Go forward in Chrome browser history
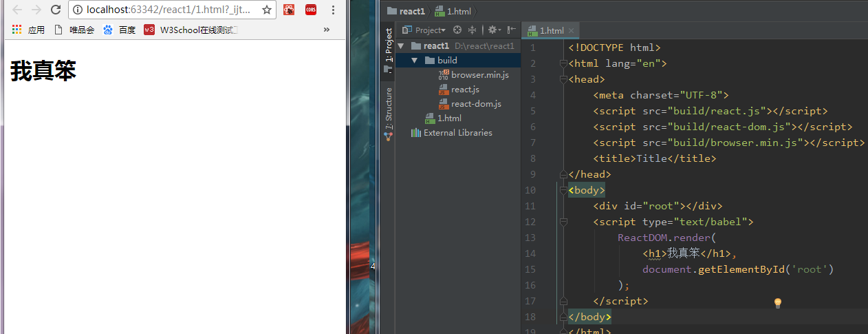The width and height of the screenshot is (868, 334). tap(36, 10)
